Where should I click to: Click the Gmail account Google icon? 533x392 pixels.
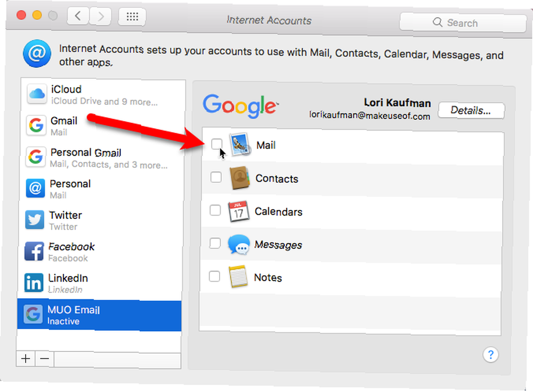(36, 125)
